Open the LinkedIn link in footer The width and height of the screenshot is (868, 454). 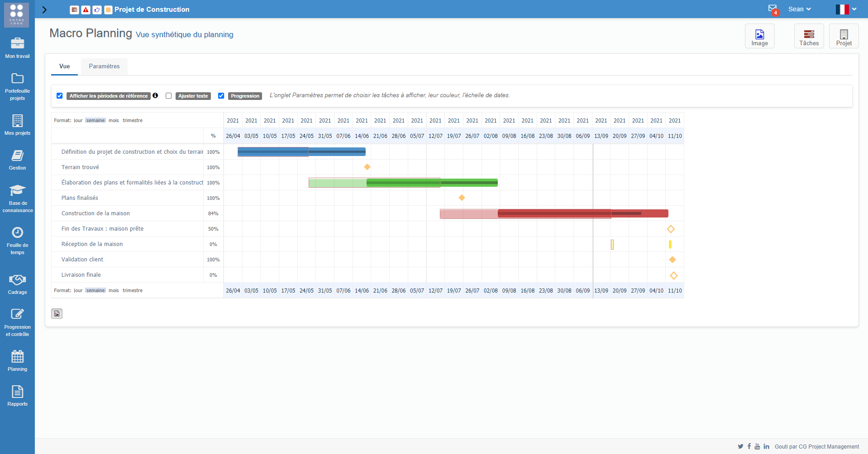(x=766, y=446)
